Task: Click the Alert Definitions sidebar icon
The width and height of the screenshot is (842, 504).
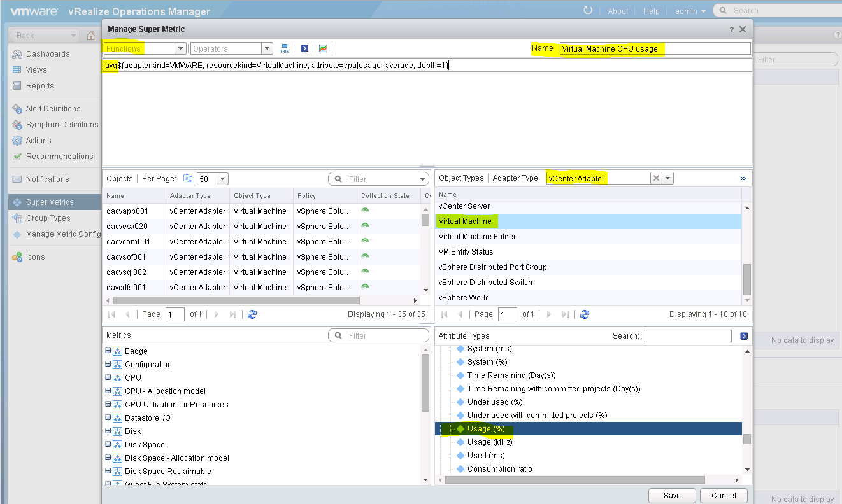Action: pyautogui.click(x=17, y=109)
